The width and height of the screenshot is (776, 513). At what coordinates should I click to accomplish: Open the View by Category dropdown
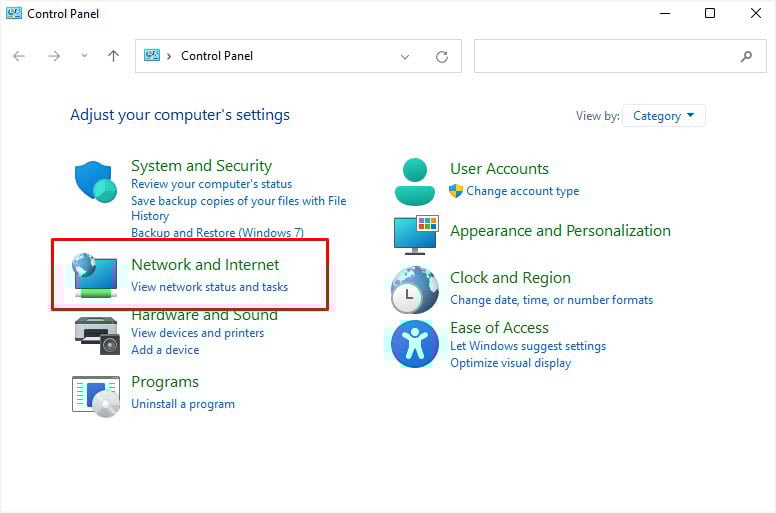coord(663,116)
